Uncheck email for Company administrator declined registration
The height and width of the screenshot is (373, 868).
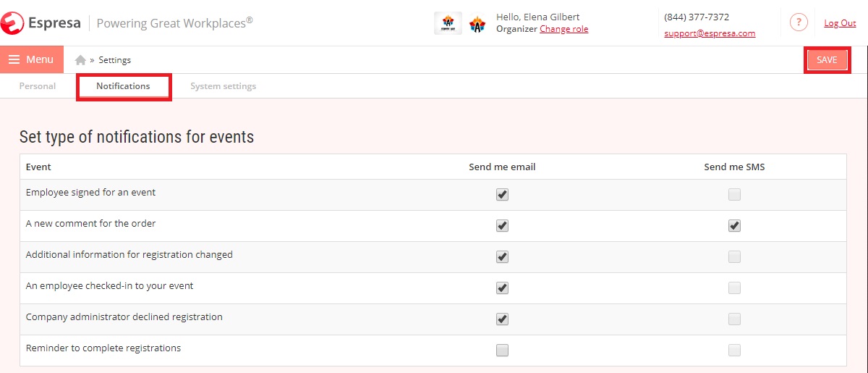tap(503, 319)
